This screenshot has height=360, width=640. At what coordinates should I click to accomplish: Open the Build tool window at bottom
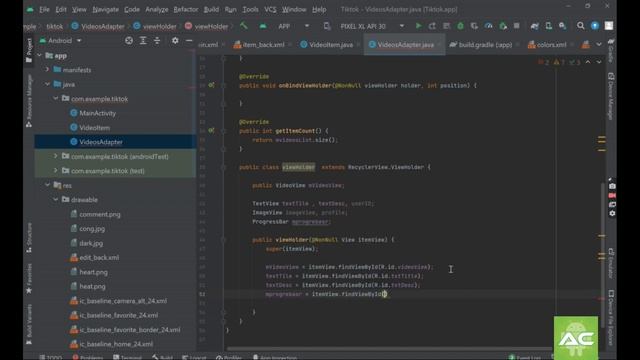click(x=162, y=357)
